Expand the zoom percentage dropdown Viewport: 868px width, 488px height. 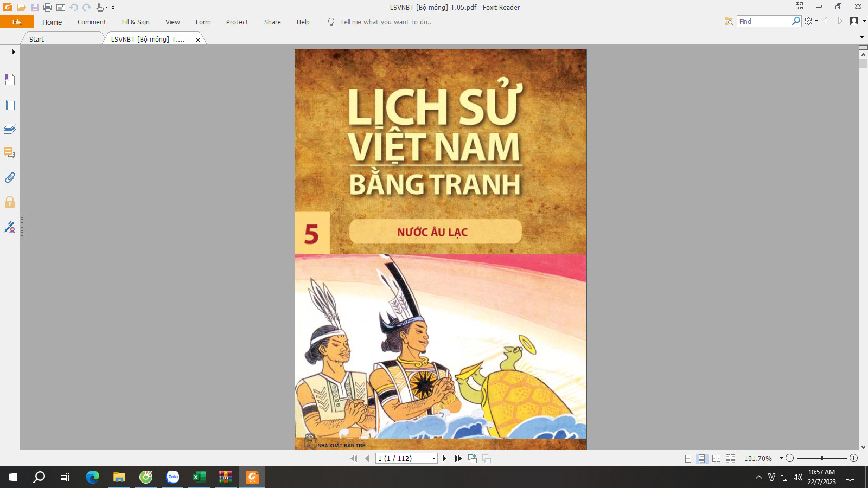coord(781,458)
